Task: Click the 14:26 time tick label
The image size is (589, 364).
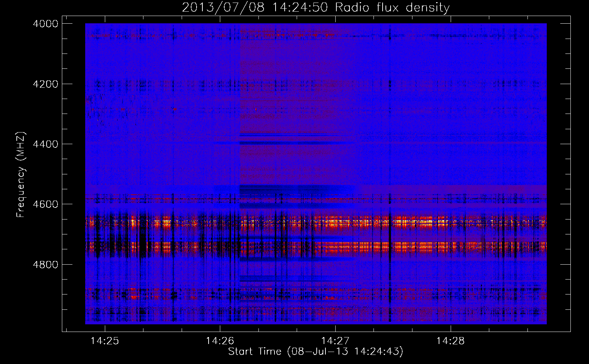Action: click(220, 341)
